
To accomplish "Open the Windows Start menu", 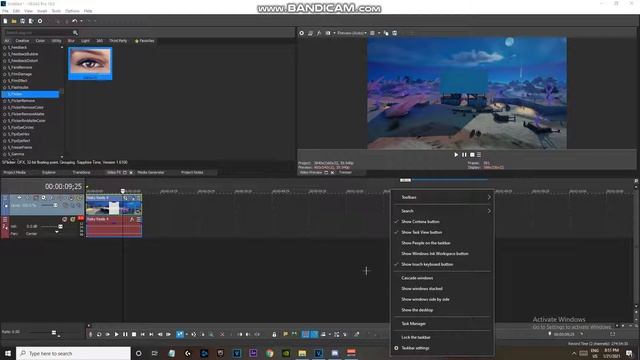I will click(8, 353).
